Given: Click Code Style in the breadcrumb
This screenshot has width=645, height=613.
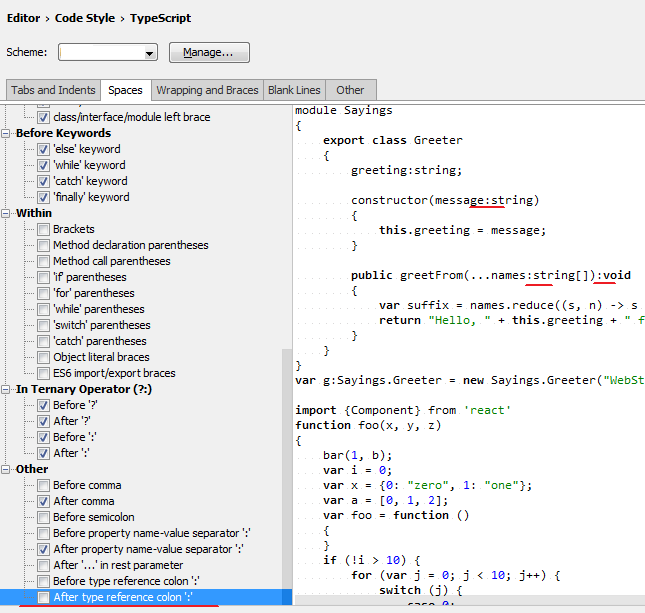Looking at the screenshot, I should [85, 18].
